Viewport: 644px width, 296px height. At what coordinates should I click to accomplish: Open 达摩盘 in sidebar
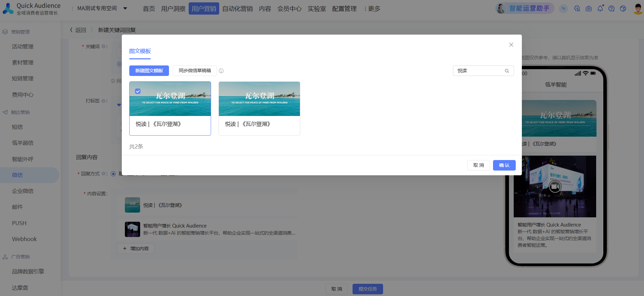pyautogui.click(x=20, y=288)
